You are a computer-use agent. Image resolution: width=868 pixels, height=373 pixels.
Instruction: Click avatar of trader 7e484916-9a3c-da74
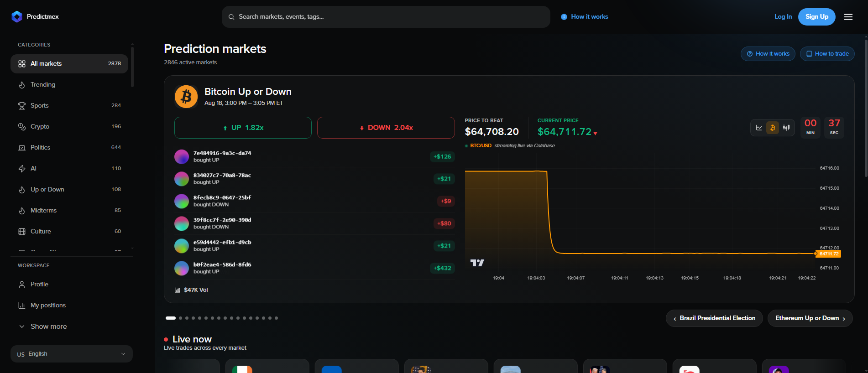[182, 156]
